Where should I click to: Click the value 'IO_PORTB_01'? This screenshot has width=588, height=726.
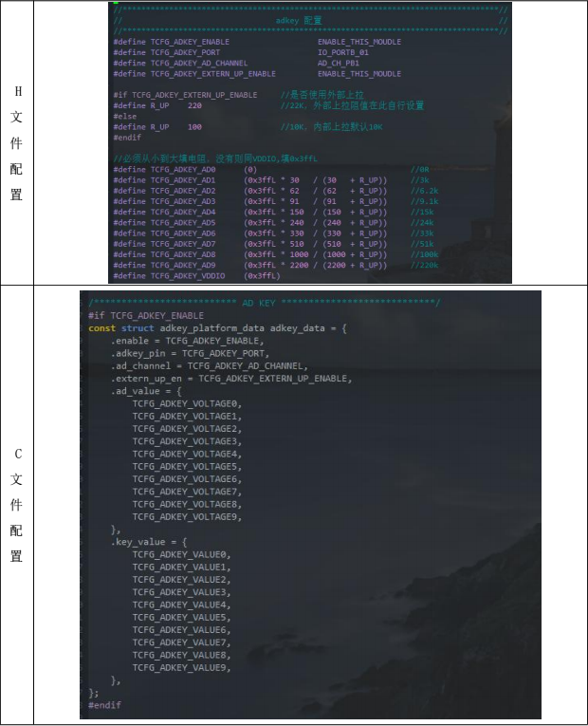click(342, 52)
